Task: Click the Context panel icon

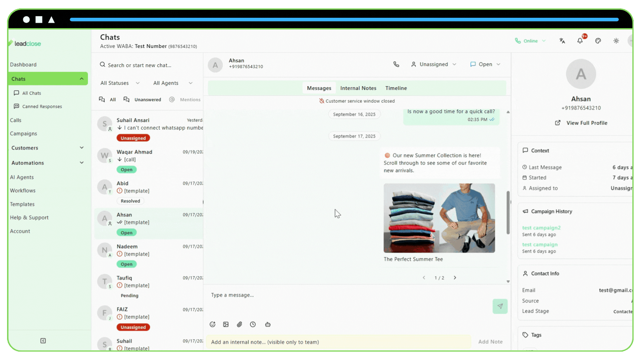Action: tap(525, 150)
